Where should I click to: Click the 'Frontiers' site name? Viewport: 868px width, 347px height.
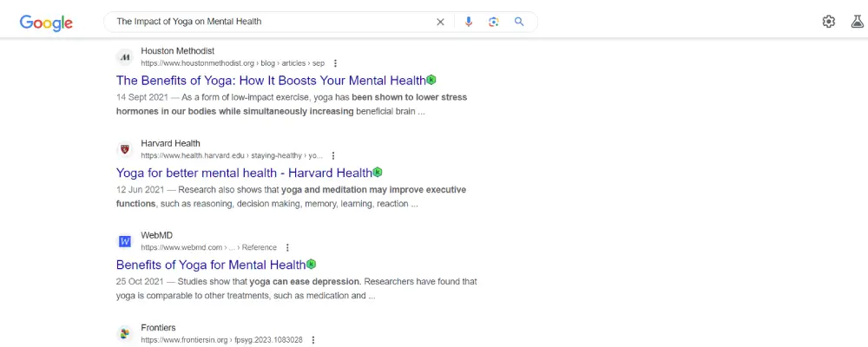pyautogui.click(x=158, y=328)
